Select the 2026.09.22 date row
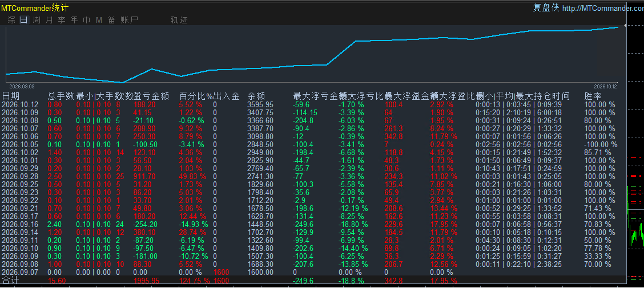644x288 pixels. [20, 200]
